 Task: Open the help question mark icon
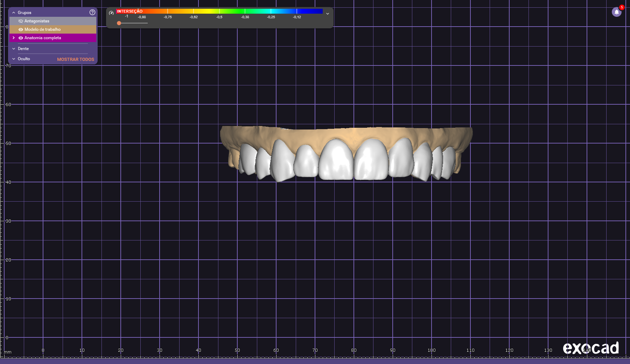(x=92, y=12)
